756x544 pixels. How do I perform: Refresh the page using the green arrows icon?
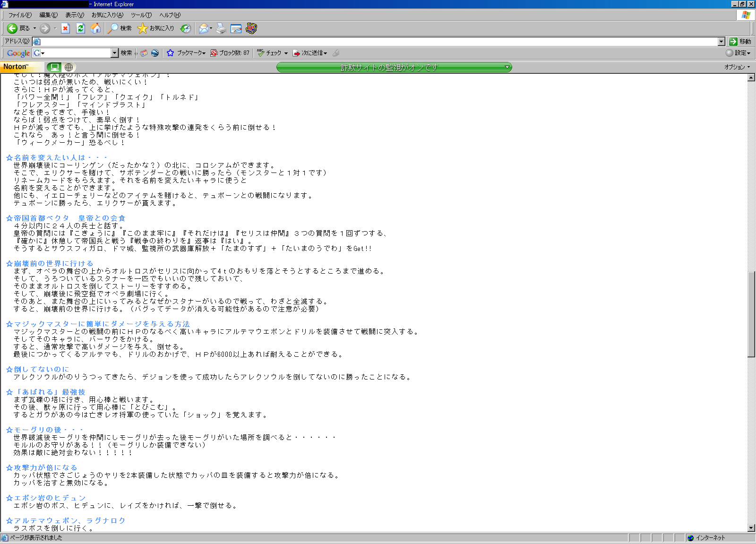pyautogui.click(x=81, y=28)
